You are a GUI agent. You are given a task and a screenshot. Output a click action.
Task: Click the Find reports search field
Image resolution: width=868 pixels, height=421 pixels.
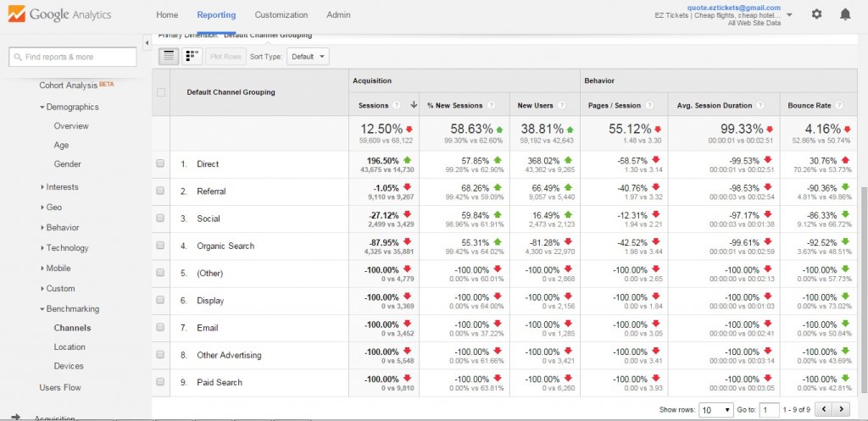point(73,57)
